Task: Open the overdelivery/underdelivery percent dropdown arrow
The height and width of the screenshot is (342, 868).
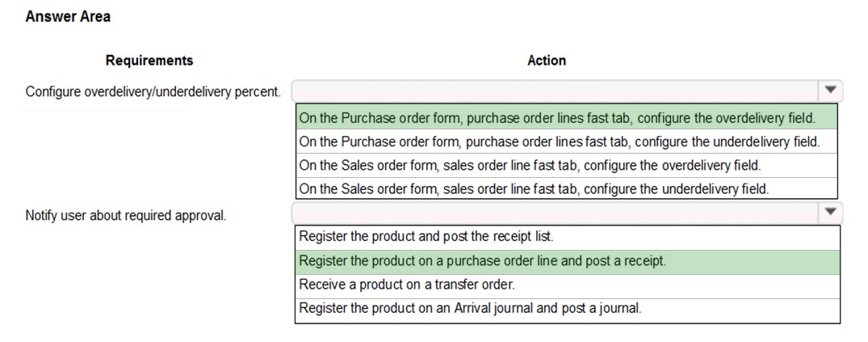Action: coord(829,90)
